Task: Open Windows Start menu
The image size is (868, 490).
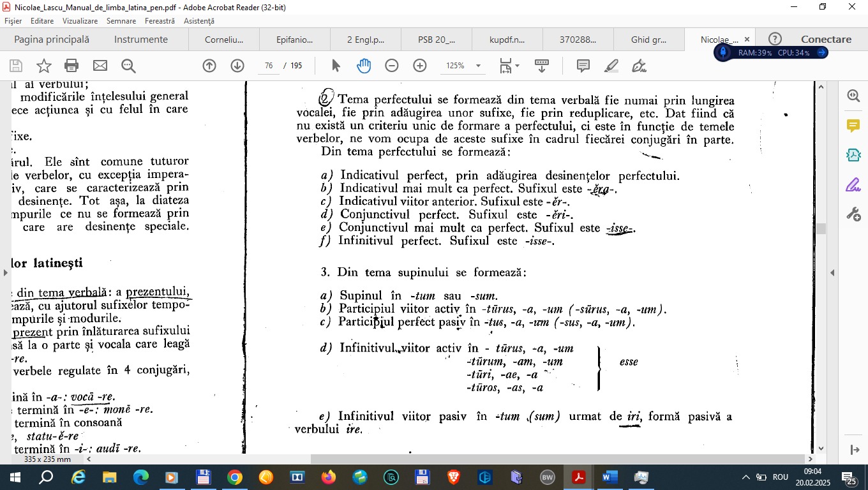Action: [14, 477]
